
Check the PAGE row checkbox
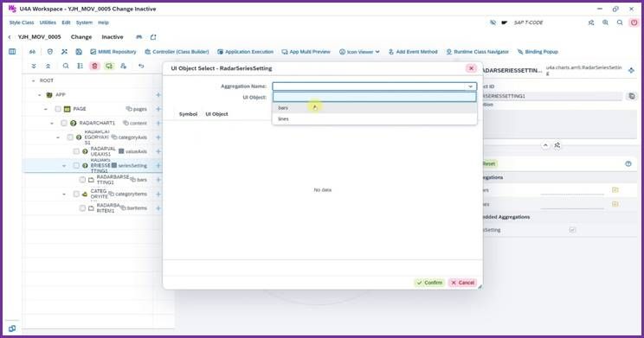[58, 109]
